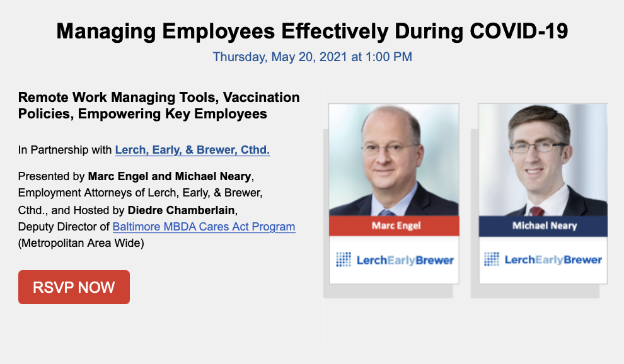Click the dotted grid logo icon under Marc Engel
The image size is (624, 364).
coord(344,259)
